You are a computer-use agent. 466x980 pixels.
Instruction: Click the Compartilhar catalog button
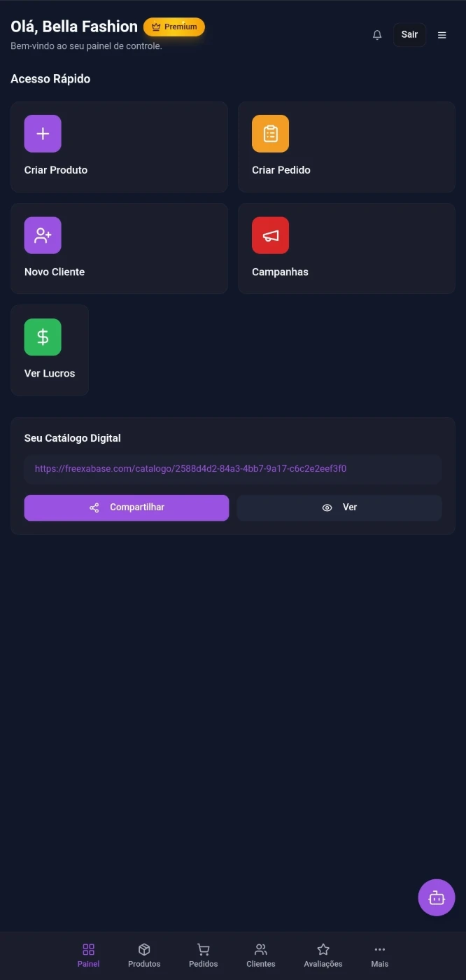pyautogui.click(x=127, y=507)
